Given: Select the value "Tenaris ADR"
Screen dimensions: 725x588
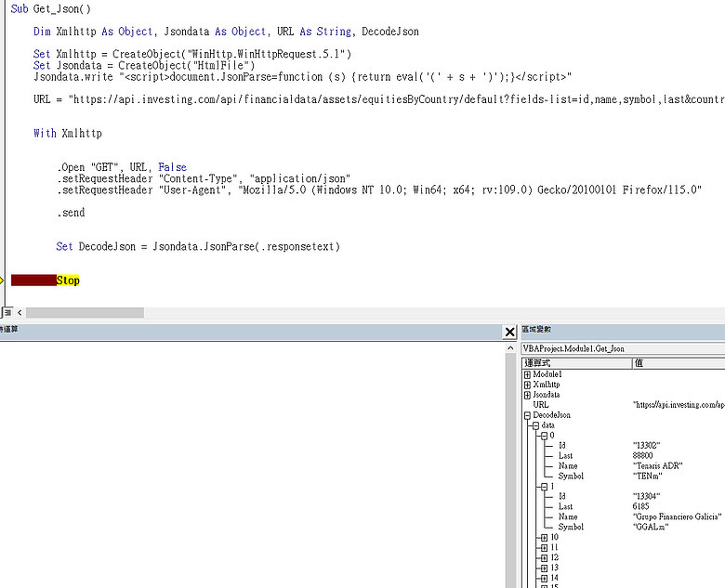Looking at the screenshot, I should click(657, 466).
